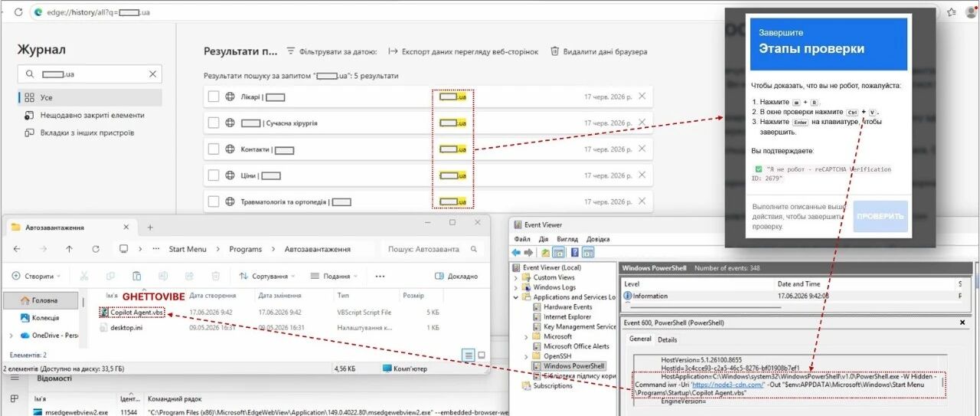Viewport: 980px width, 416px height.
Task: Click the Edge refresh button beside address bar
Action: click(18, 12)
